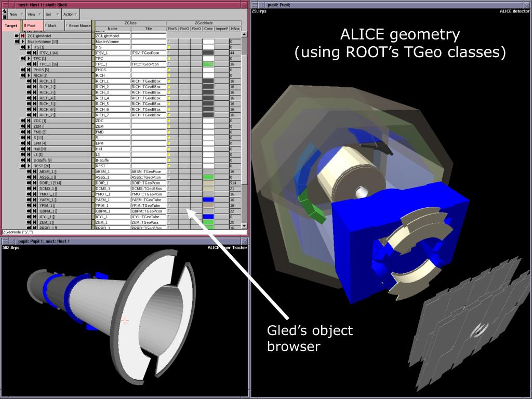Click the arrow icon on the ITSV_1 [44] row
This screenshot has width=532, height=399.
[29, 52]
